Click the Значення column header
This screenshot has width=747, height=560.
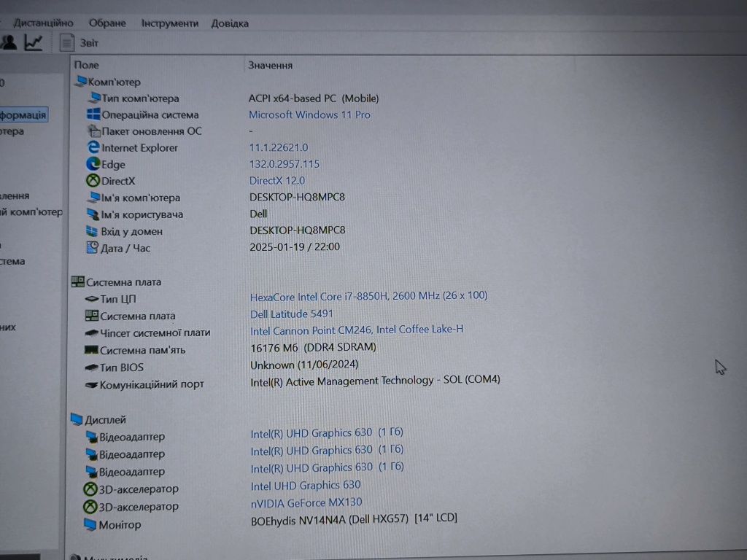click(x=270, y=65)
